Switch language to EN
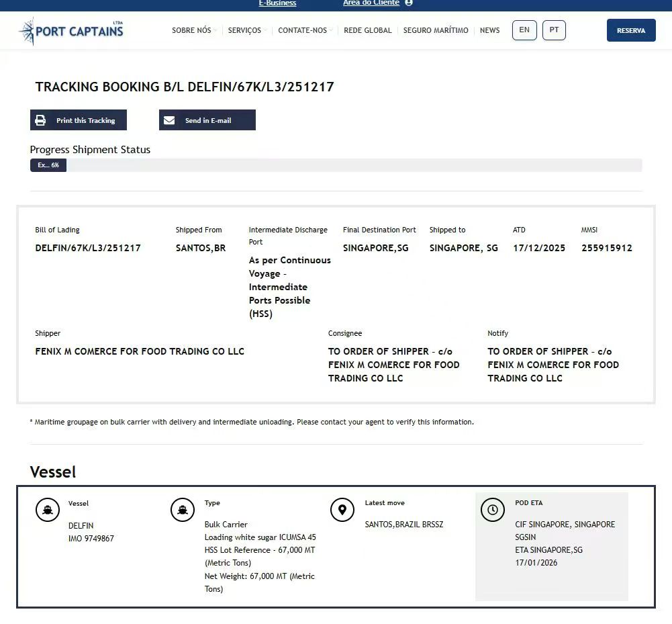The height and width of the screenshot is (624, 672). pyautogui.click(x=524, y=30)
